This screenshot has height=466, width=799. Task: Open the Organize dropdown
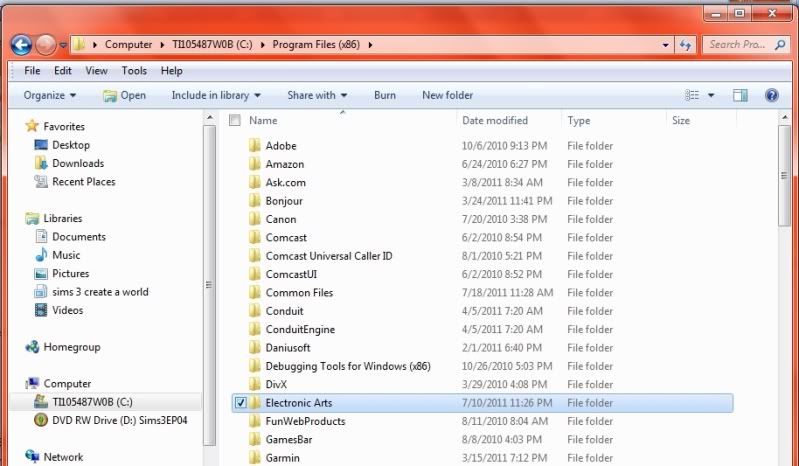(50, 95)
